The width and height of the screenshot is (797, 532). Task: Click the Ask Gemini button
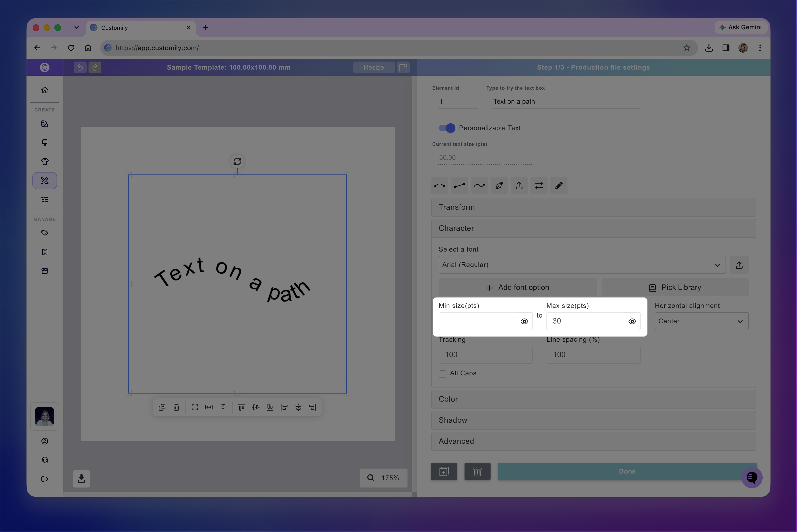[x=741, y=27]
